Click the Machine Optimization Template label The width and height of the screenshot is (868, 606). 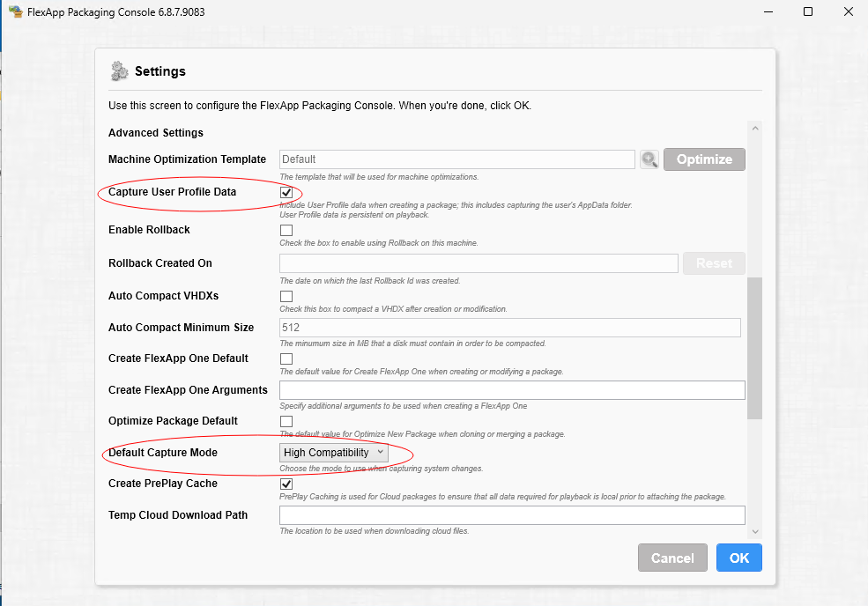[187, 159]
